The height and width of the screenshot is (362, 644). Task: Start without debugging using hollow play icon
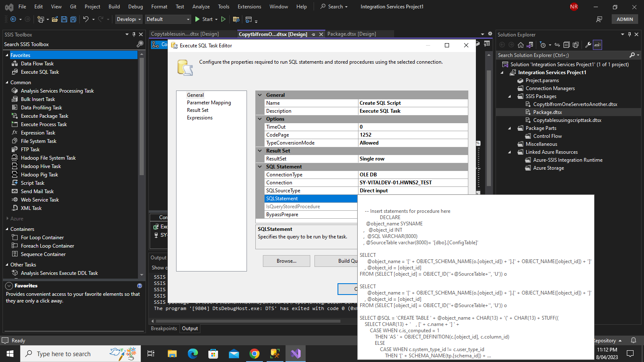pos(223,19)
